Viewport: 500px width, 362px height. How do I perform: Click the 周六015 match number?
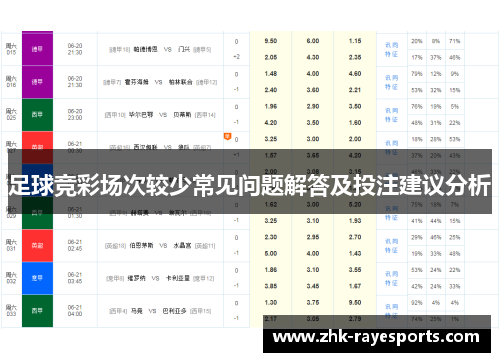click(11, 49)
